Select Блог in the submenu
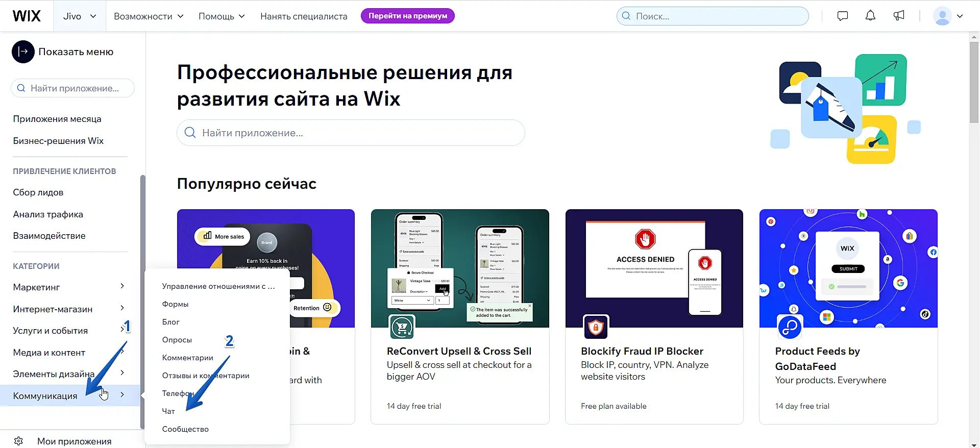Image resolution: width=980 pixels, height=448 pixels. point(171,322)
